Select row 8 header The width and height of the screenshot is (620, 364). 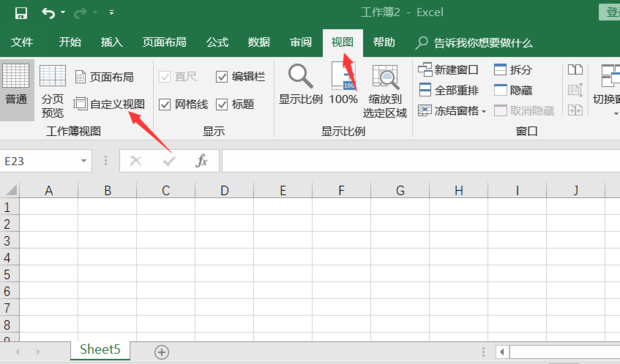(9, 325)
